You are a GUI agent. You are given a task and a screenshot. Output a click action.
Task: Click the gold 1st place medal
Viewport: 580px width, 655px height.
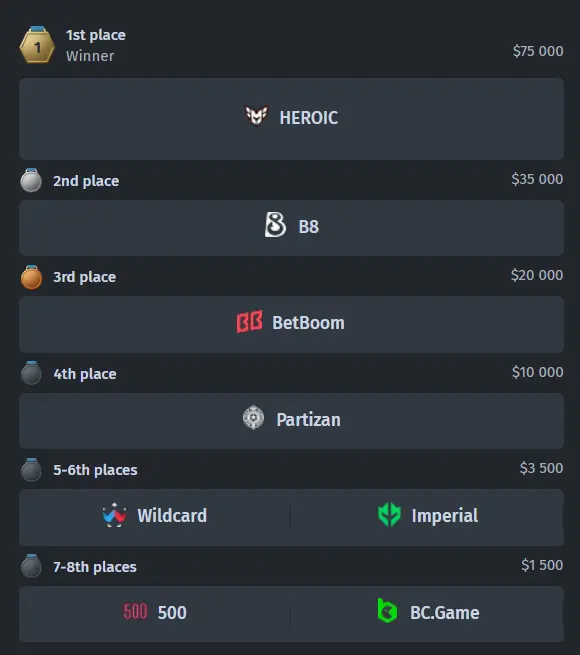pyautogui.click(x=37, y=45)
